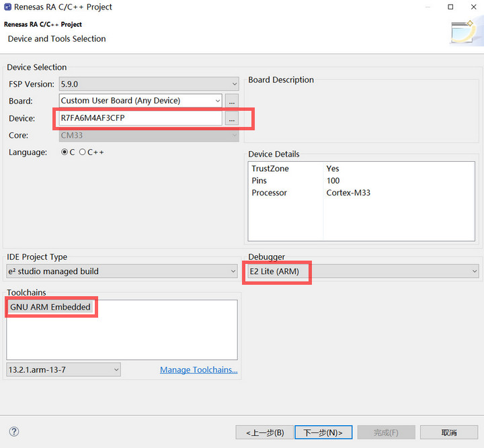Click the 100 value next to Pins

click(x=333, y=181)
